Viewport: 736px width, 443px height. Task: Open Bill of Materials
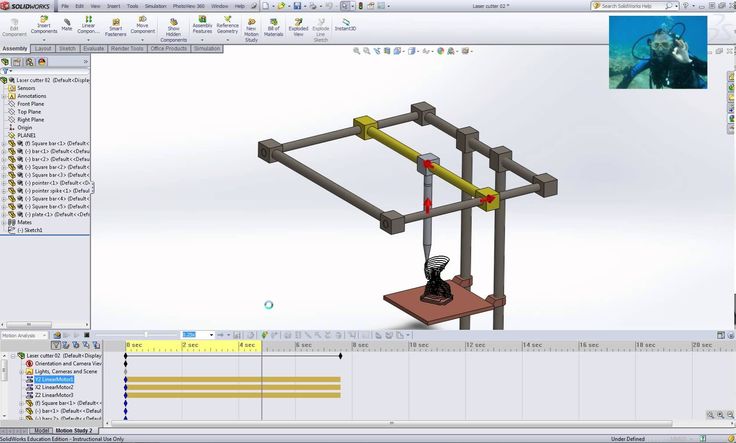pos(273,28)
